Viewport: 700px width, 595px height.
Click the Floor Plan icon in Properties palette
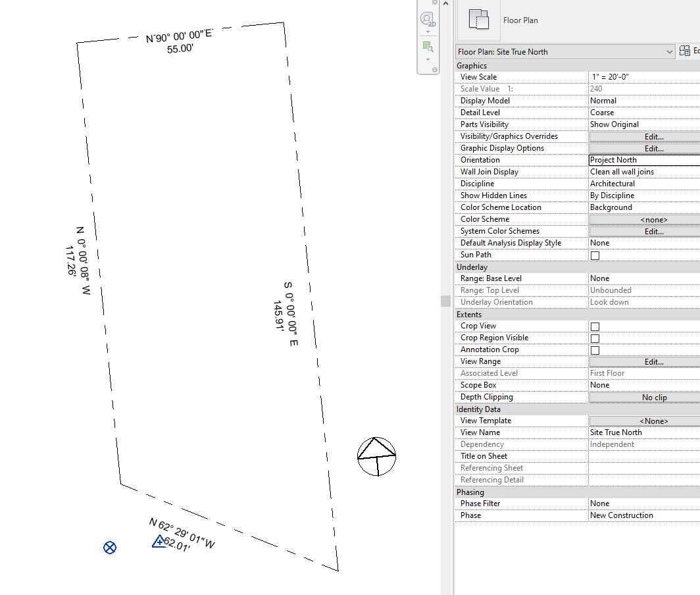(x=478, y=20)
